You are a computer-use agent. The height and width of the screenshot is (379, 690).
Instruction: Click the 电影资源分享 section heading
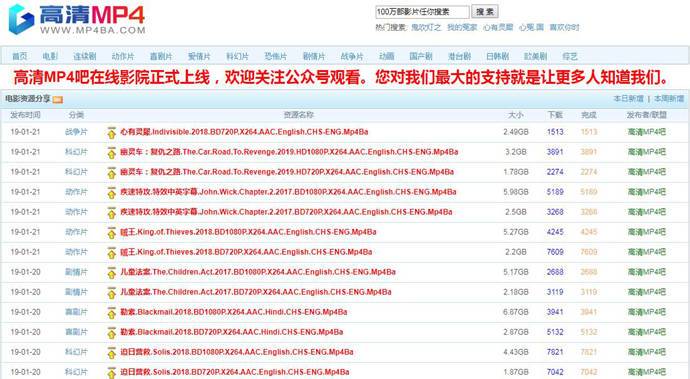tap(28, 99)
